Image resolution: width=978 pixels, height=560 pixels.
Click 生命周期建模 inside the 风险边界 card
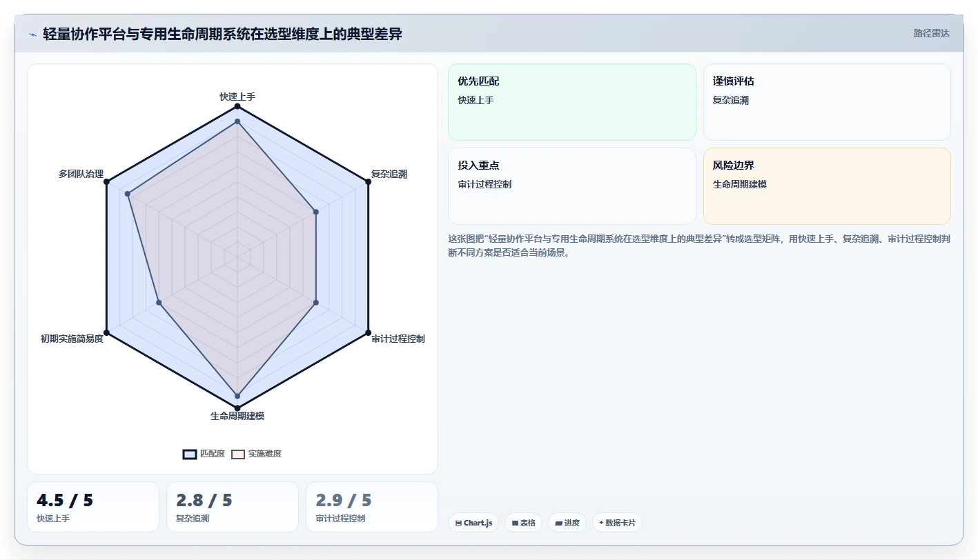[740, 184]
